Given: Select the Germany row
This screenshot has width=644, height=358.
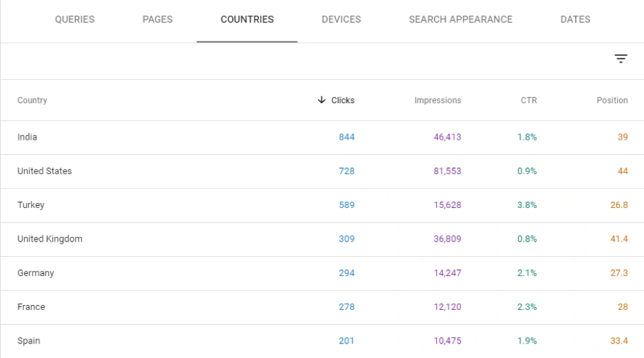Looking at the screenshot, I should [36, 273].
